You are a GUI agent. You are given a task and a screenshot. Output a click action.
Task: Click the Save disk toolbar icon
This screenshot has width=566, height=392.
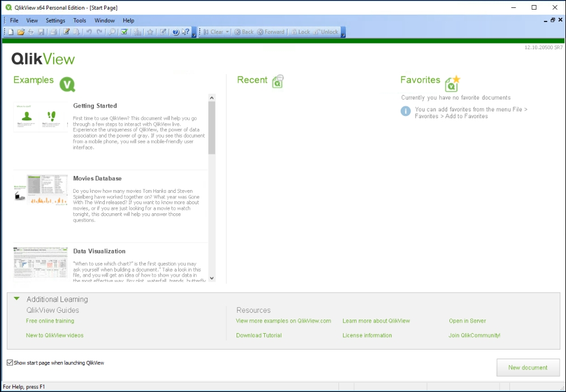pos(41,32)
